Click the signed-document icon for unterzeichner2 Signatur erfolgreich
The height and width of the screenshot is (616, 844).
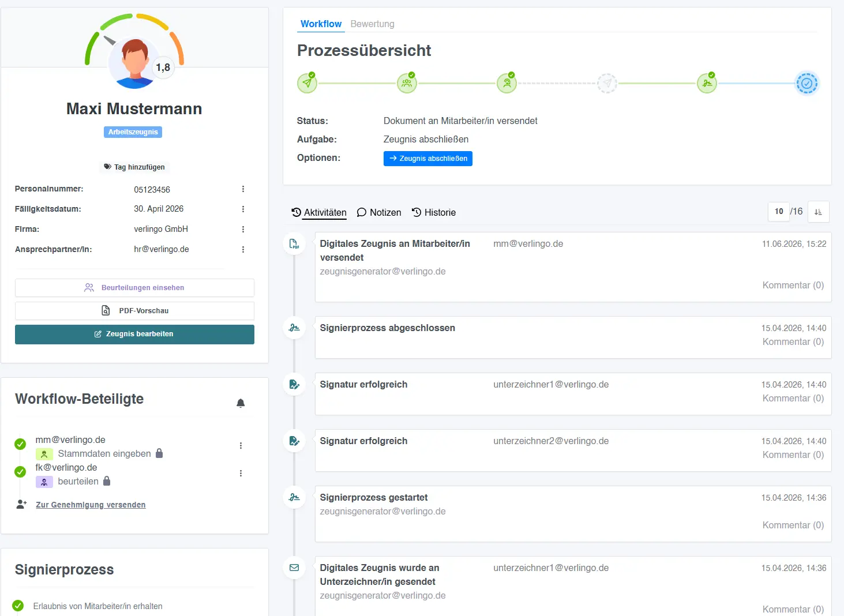[x=294, y=441]
